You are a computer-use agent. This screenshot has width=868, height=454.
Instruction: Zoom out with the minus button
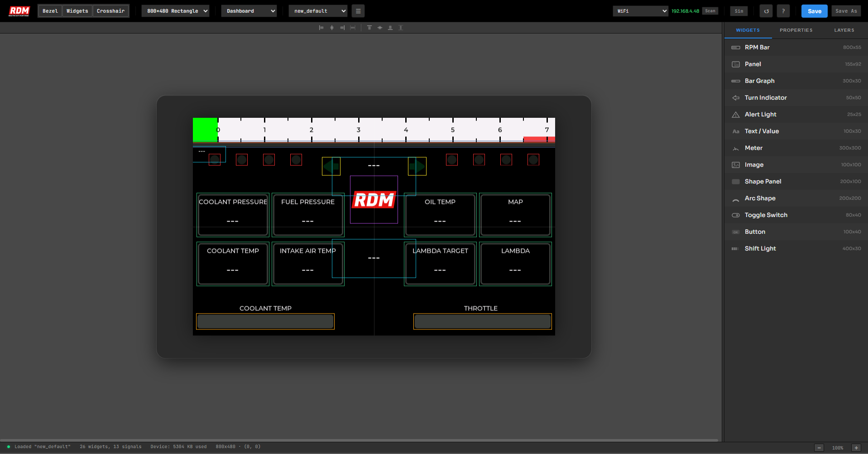(x=819, y=448)
